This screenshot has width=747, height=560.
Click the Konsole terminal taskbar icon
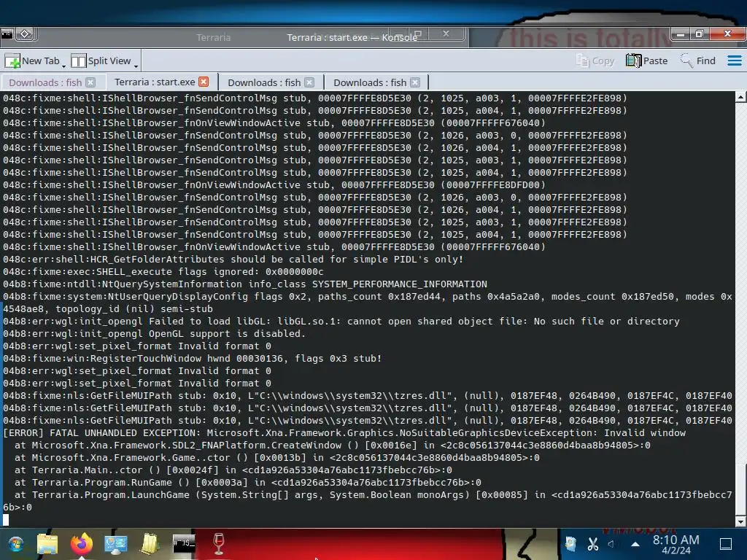(184, 543)
